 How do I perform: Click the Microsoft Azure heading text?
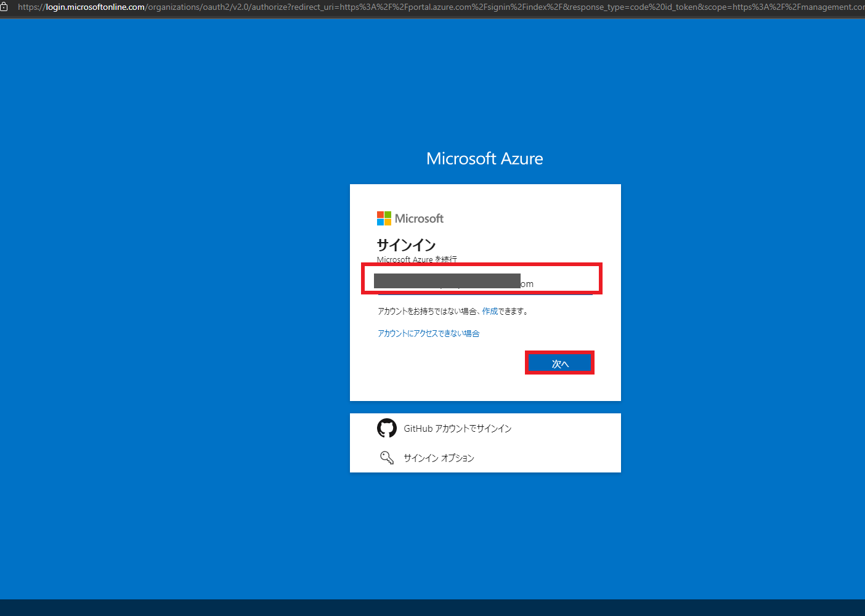click(x=485, y=158)
